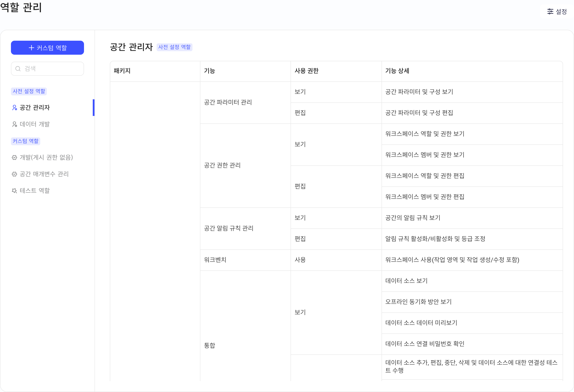Click the icon beside 테스트 역할
Screen dimensions: 574x392
(15, 191)
